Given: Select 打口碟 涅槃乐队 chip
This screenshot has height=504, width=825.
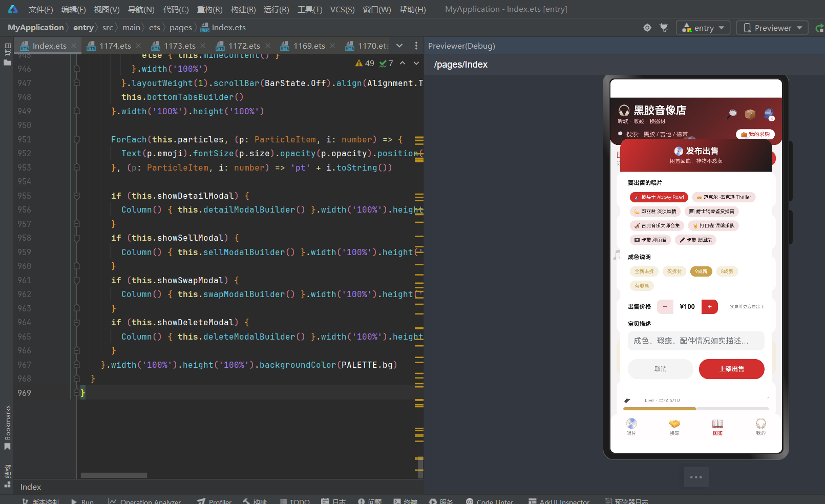Looking at the screenshot, I should tap(714, 225).
